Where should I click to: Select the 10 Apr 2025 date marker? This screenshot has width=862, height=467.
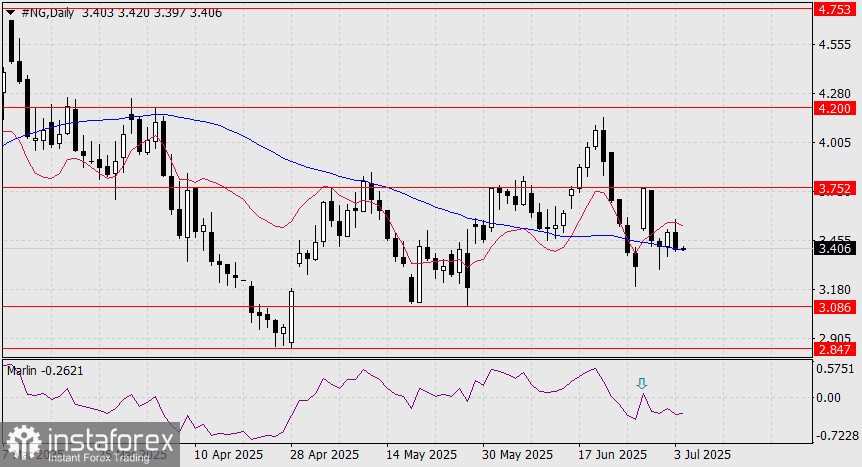pos(229,454)
